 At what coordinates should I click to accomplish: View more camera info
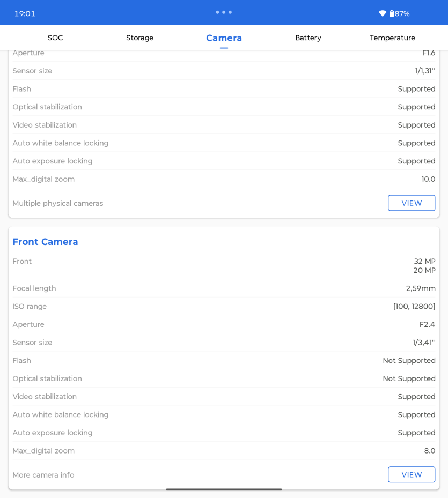pos(412,474)
